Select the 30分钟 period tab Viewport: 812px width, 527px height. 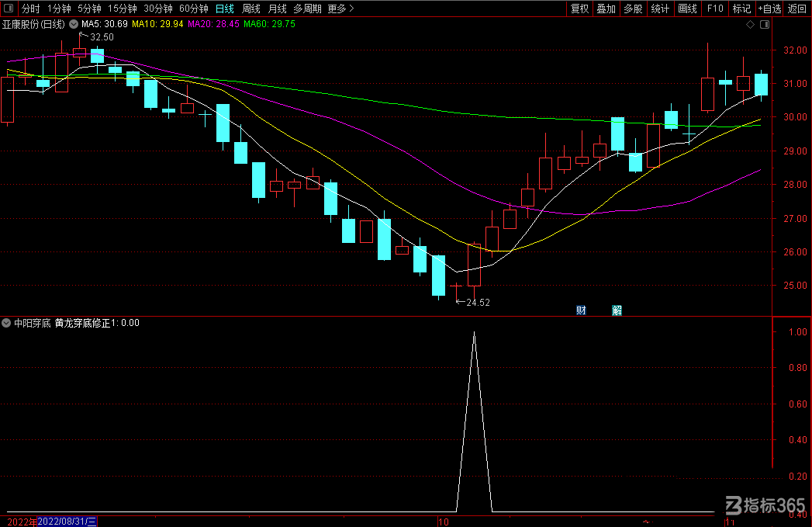click(158, 9)
